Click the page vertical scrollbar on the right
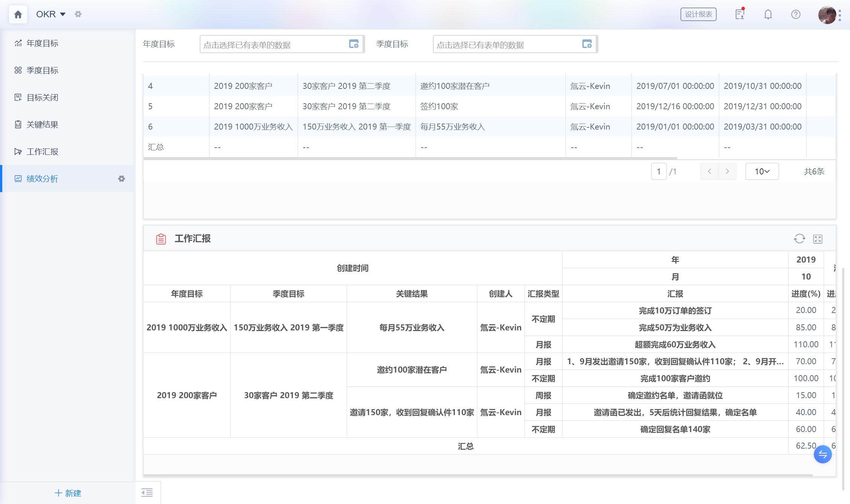Screen dimensions: 850x504 point(843,379)
